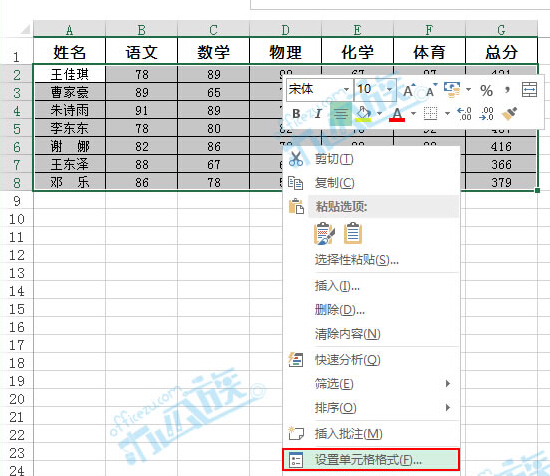This screenshot has height=476, width=550.
Task: Click the comma style icon
Action: (507, 90)
